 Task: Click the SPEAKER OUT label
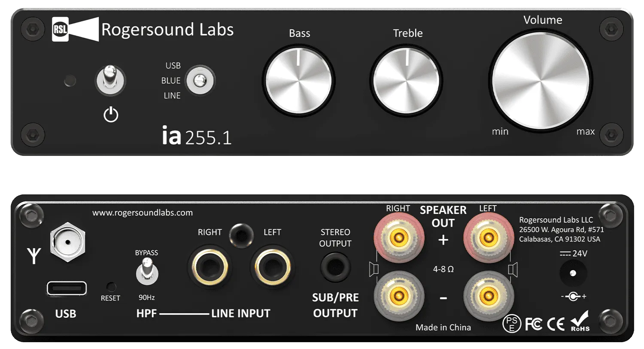click(x=443, y=216)
